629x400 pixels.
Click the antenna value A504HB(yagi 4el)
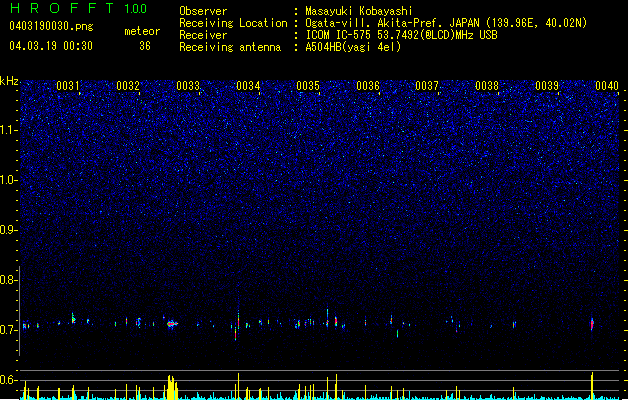353,47
